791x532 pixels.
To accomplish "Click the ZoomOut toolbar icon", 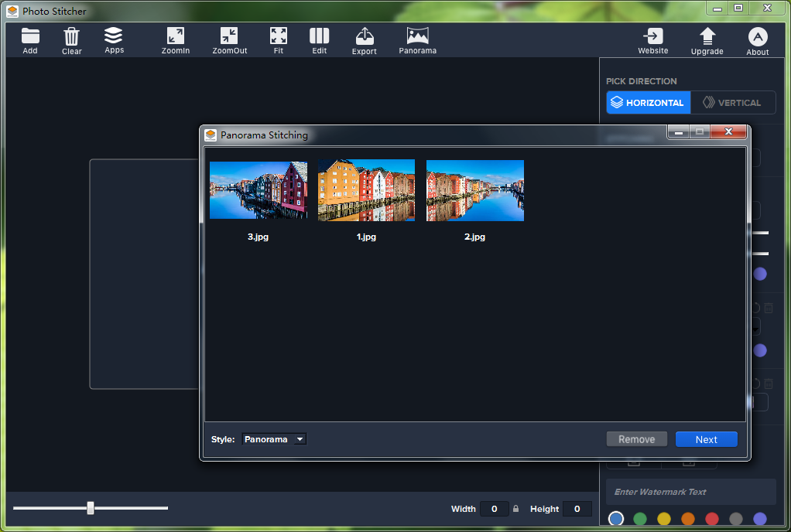I will point(229,36).
